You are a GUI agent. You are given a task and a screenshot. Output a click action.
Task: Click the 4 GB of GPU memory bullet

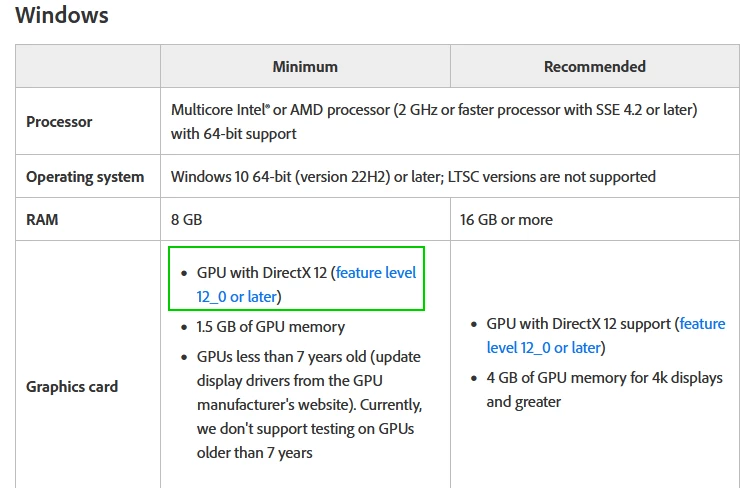pyautogui.click(x=604, y=390)
